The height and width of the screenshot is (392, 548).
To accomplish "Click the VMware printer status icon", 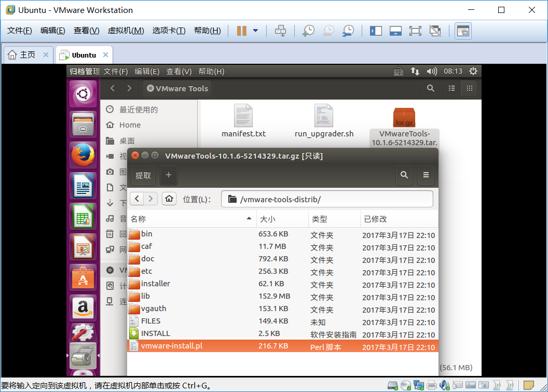I will coord(432,385).
